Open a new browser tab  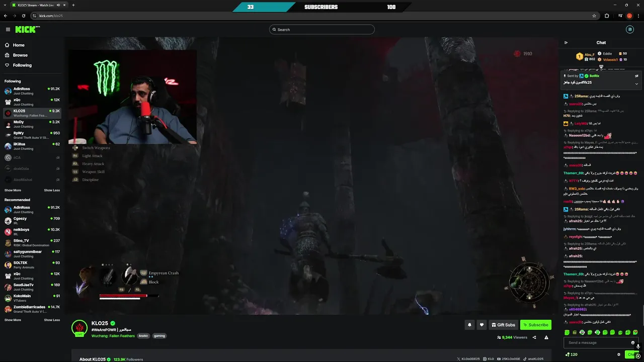[x=73, y=5]
